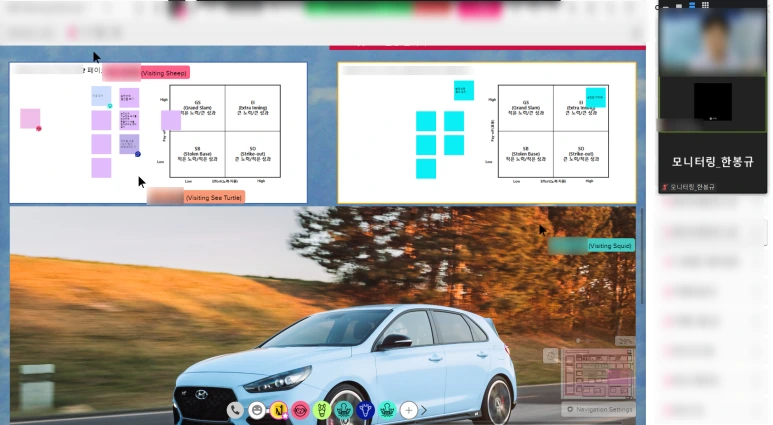Image resolution: width=773 pixels, height=425 pixels.
Task: Select the cyan sticky note with text above grid
Action: 464,90
